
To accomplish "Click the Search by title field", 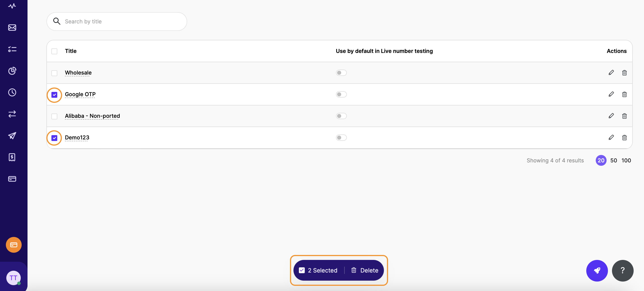I will click(x=122, y=21).
